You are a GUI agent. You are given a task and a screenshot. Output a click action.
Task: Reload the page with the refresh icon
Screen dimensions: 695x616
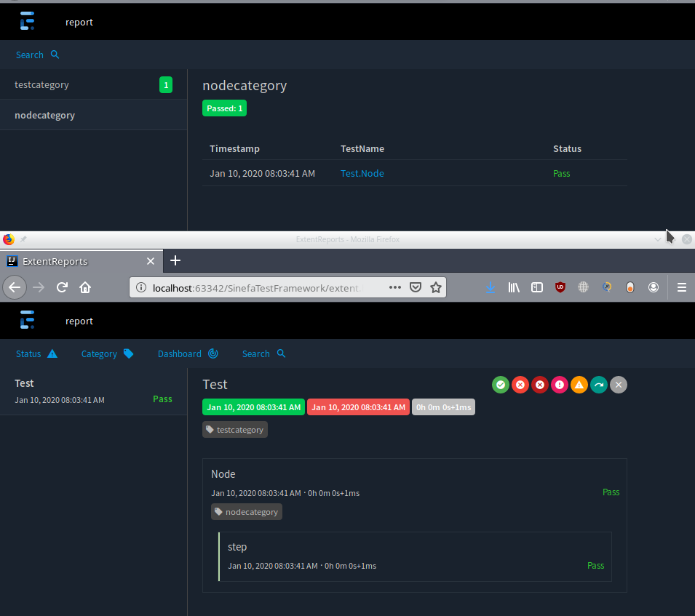62,287
